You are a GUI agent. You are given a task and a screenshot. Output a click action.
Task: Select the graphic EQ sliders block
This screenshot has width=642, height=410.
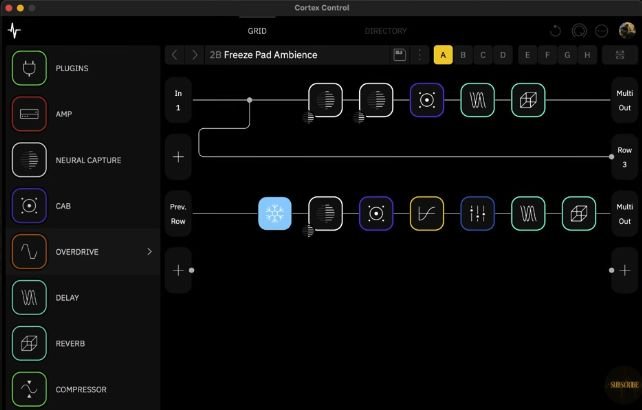click(x=477, y=213)
